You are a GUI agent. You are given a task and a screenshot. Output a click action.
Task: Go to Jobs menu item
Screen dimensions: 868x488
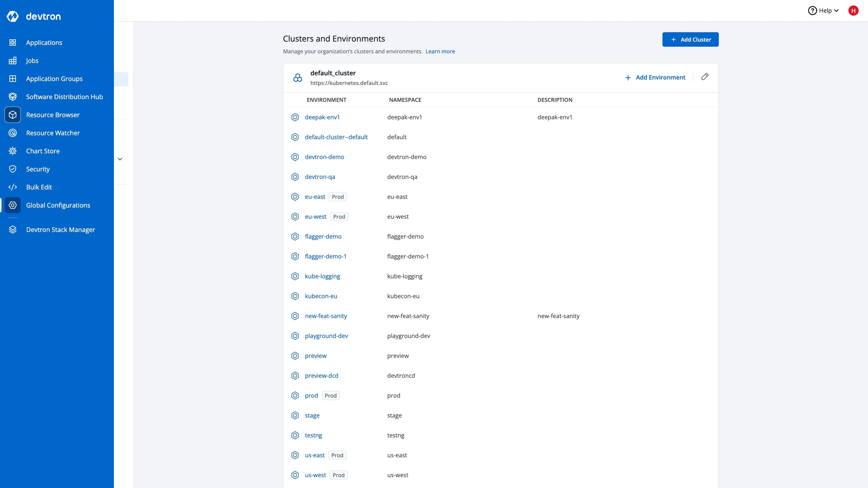pyautogui.click(x=32, y=61)
